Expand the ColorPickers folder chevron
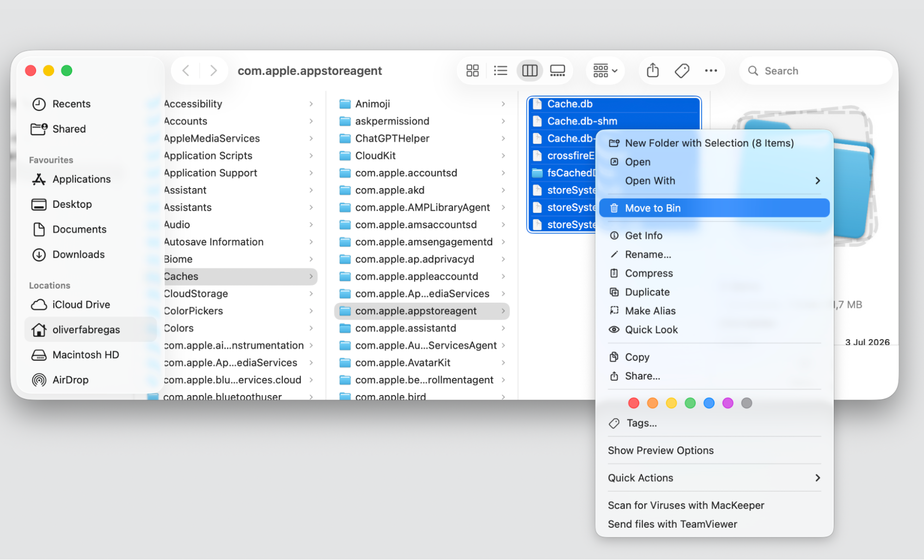The width and height of the screenshot is (924, 560). click(311, 311)
